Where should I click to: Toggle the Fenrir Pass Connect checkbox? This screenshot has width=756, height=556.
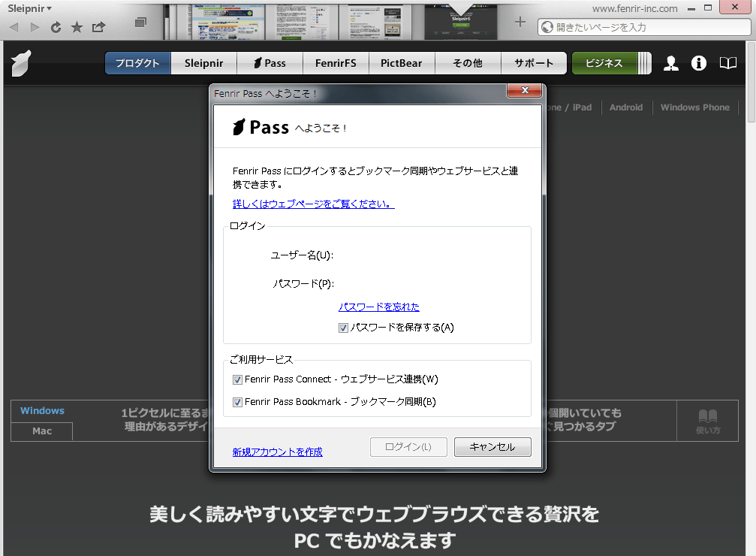[237, 380]
